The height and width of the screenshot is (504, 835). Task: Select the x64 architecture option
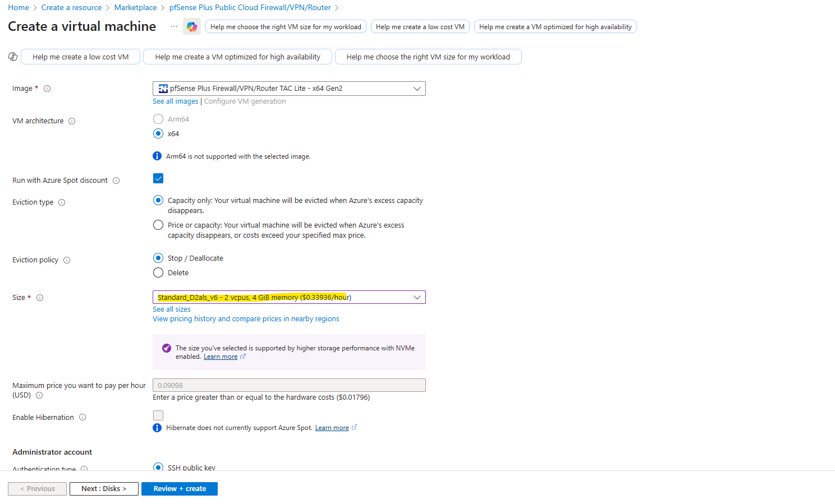(158, 133)
